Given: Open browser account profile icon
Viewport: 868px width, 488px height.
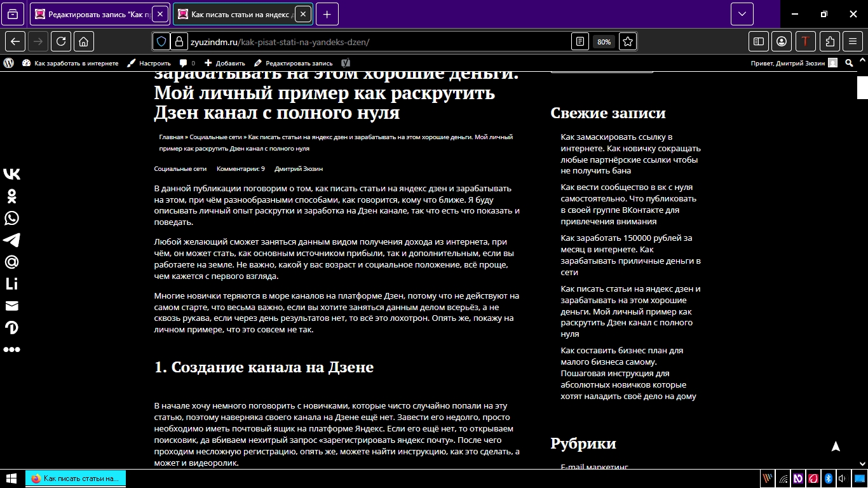Looking at the screenshot, I should (x=782, y=41).
